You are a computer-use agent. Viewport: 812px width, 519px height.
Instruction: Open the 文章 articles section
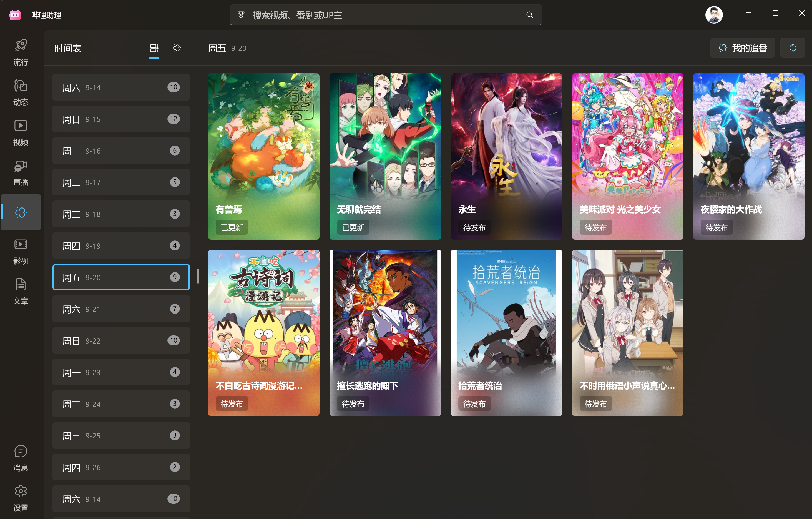21,291
